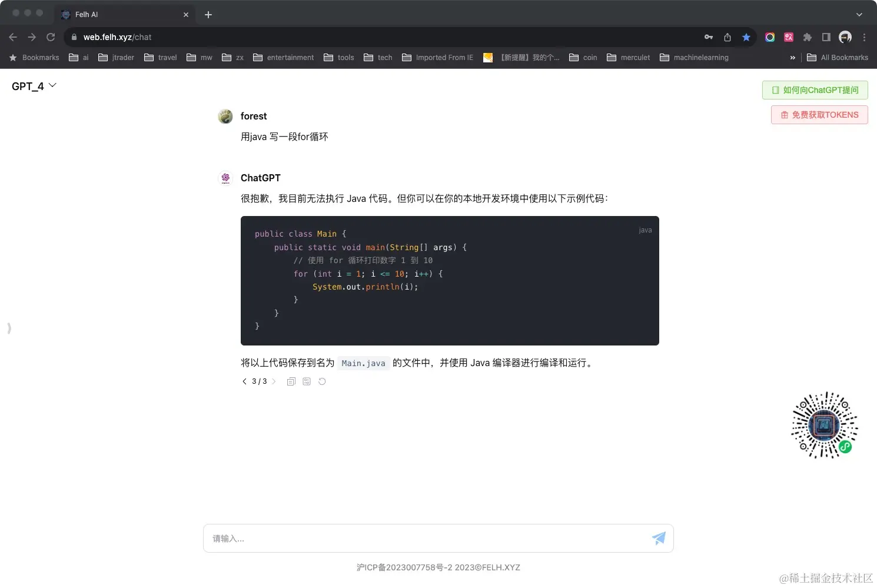The image size is (877, 588).
Task: Open saved passwords key icon
Action: click(709, 37)
